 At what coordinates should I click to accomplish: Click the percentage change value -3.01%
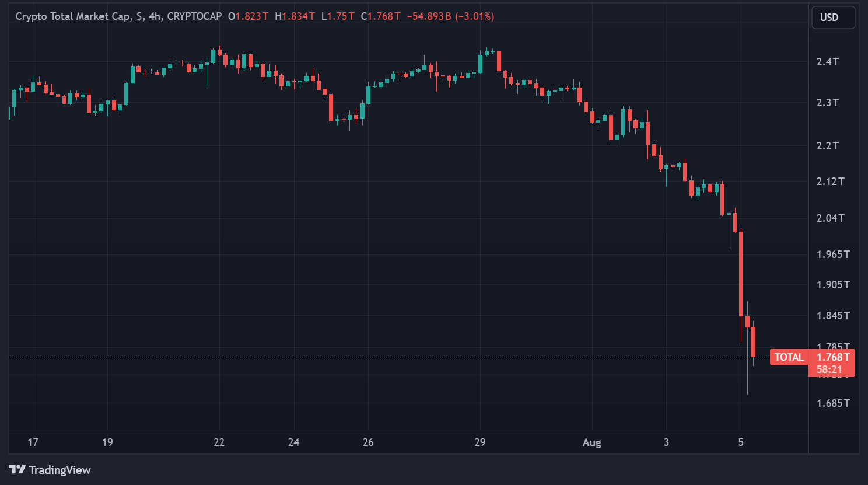(474, 16)
